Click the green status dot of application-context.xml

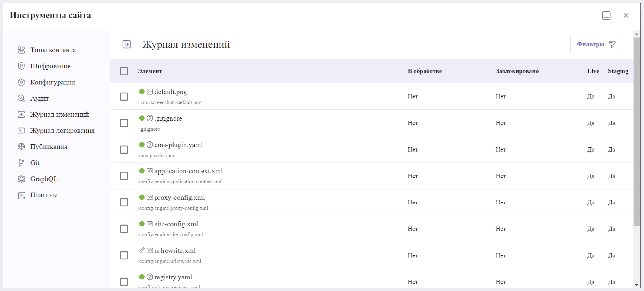pyautogui.click(x=142, y=171)
